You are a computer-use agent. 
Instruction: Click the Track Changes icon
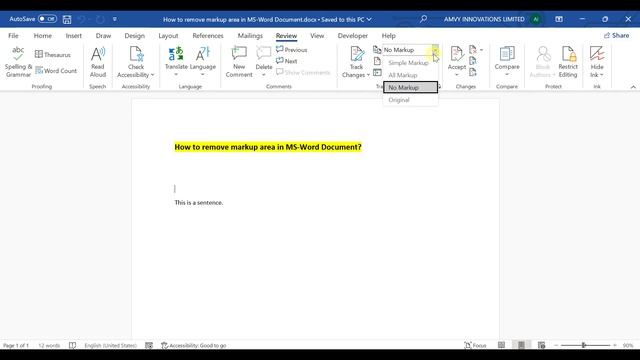coord(357,54)
